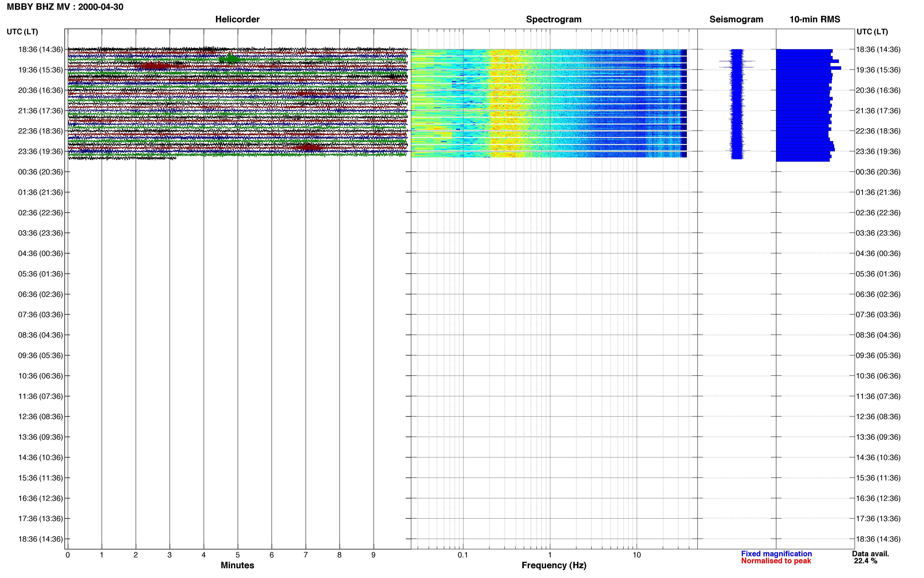Click the 01:36 (21:36) label beside the RMS panel
Image resolution: width=924 pixels, height=578 pixels.
pos(878,192)
